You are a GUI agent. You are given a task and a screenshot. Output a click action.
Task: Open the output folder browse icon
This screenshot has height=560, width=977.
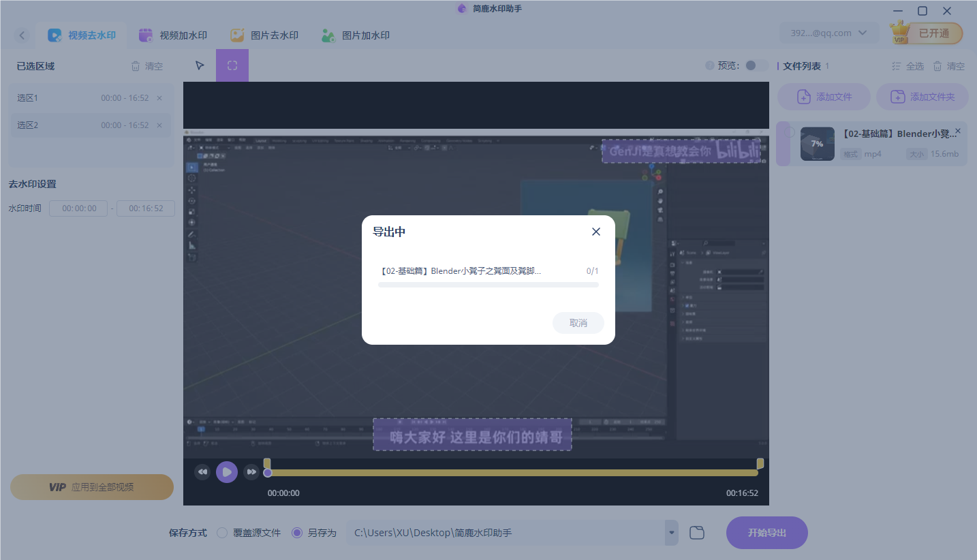click(696, 533)
